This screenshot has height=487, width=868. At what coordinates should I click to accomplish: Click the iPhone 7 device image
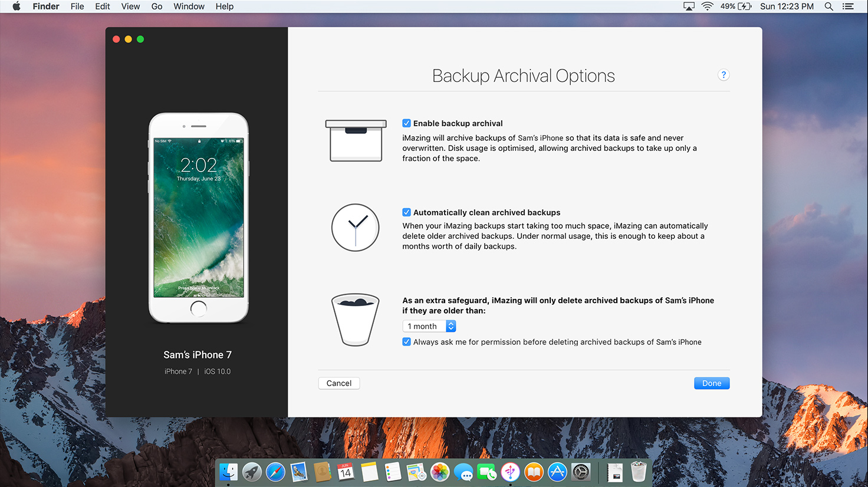click(199, 218)
